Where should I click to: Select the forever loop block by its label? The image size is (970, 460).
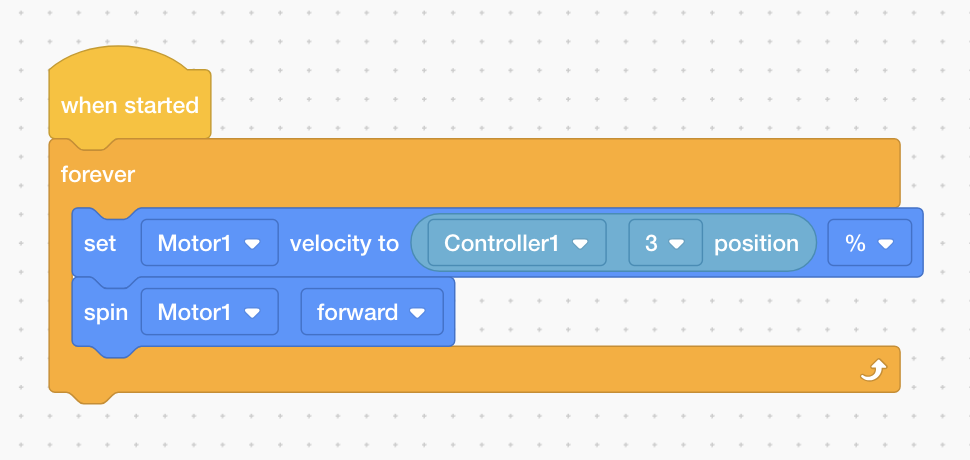click(98, 174)
